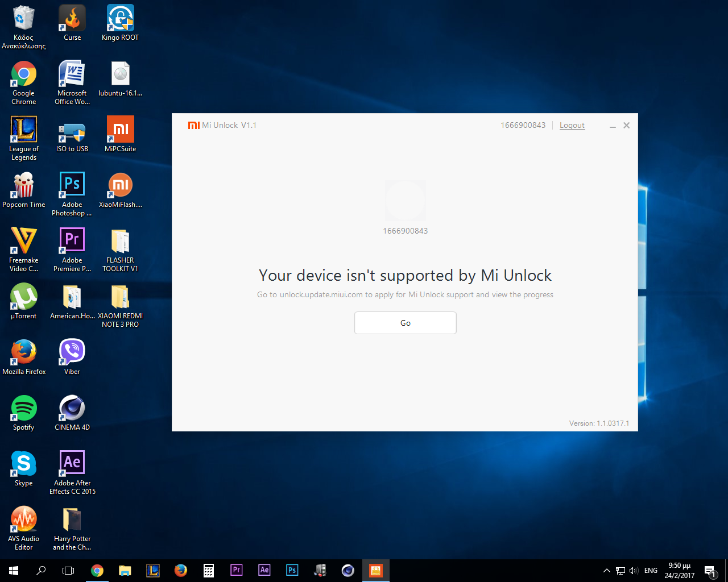This screenshot has width=728, height=582.
Task: Select the MiPCSuite desktop icon
Action: [120, 134]
